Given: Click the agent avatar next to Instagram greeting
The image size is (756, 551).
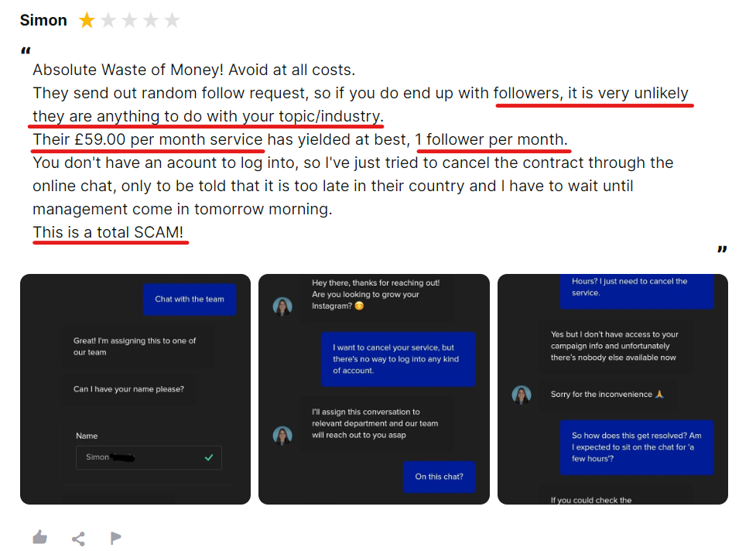Looking at the screenshot, I should coord(282,306).
